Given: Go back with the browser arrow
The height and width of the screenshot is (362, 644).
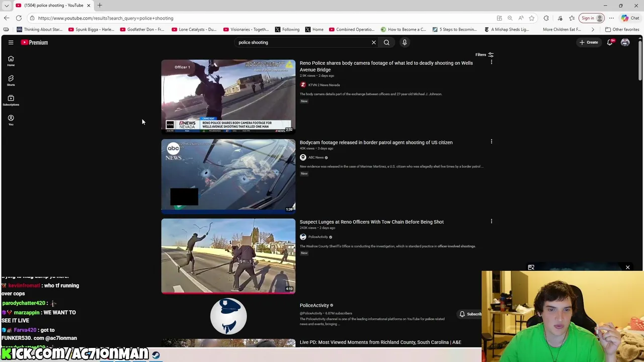Looking at the screenshot, I should click(6, 18).
